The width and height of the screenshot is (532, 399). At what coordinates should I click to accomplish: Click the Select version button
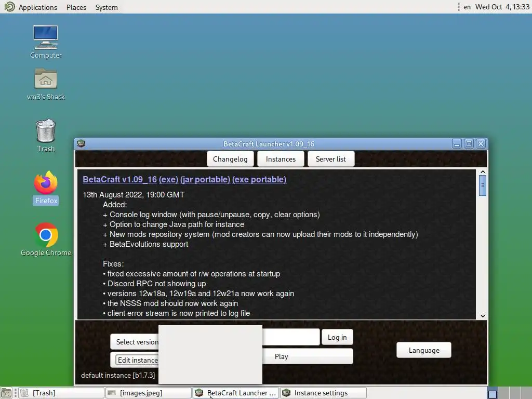(x=135, y=342)
